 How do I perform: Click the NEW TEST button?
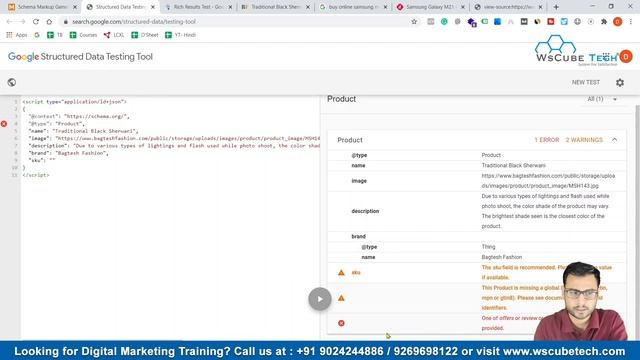[586, 82]
